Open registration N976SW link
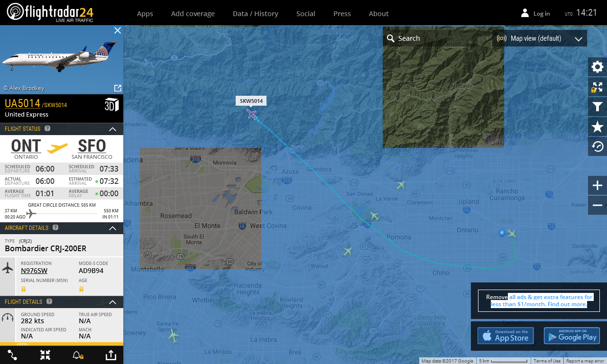 pyautogui.click(x=34, y=271)
